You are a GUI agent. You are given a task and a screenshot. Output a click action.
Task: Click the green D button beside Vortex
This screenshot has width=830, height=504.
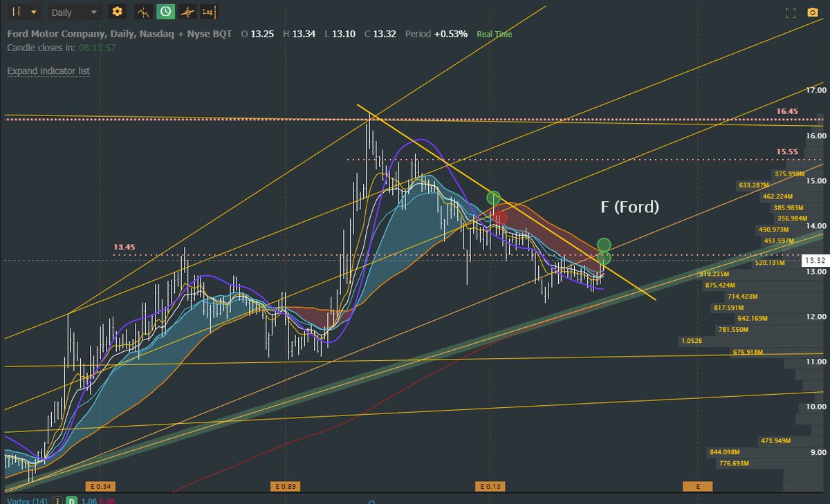click(71, 500)
